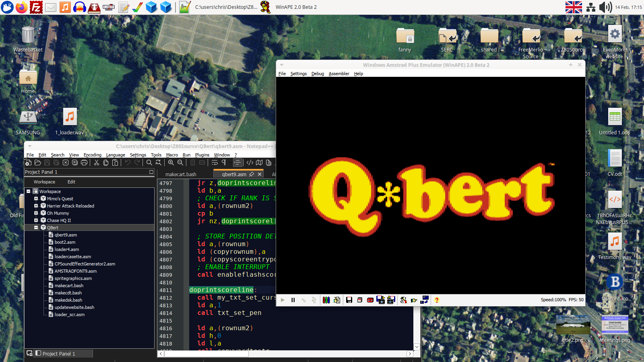Click the Edit button in Project Panel
This screenshot has height=362, width=644.
tap(71, 182)
